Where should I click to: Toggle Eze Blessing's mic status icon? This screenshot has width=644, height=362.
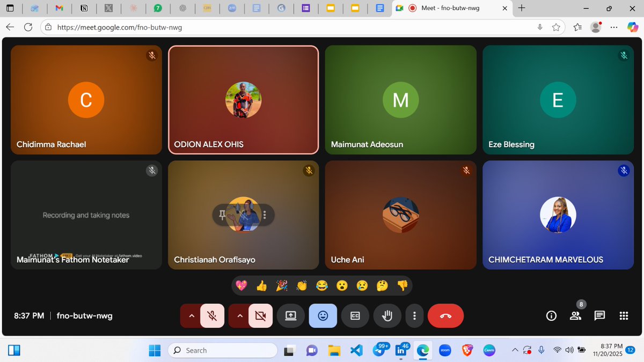tap(624, 55)
